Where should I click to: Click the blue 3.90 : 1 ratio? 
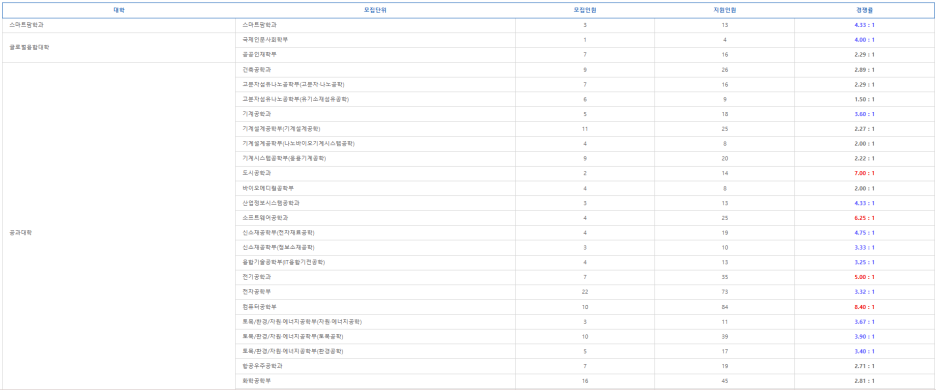click(864, 336)
